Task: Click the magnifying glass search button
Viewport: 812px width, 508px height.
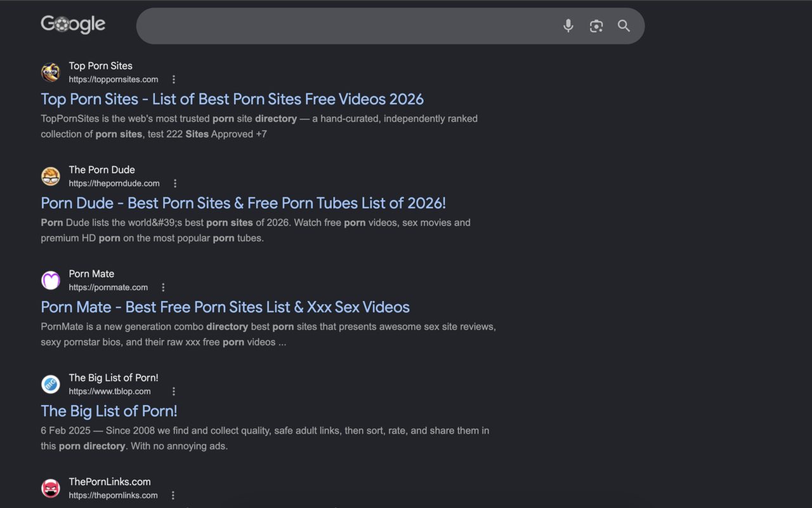Action: coord(624,25)
